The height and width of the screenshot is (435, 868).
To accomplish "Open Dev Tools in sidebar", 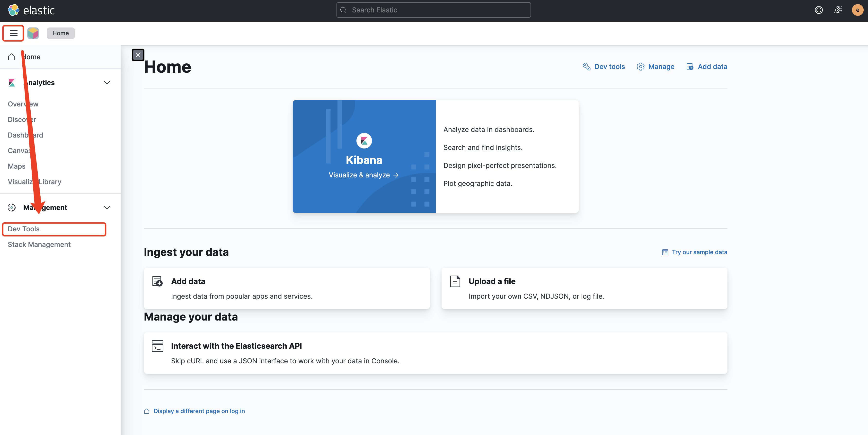I will coord(24,229).
